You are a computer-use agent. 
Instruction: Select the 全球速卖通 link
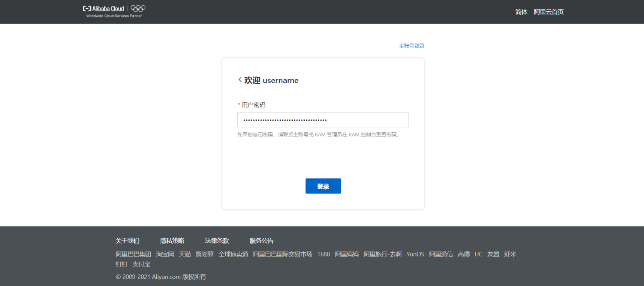(233, 254)
